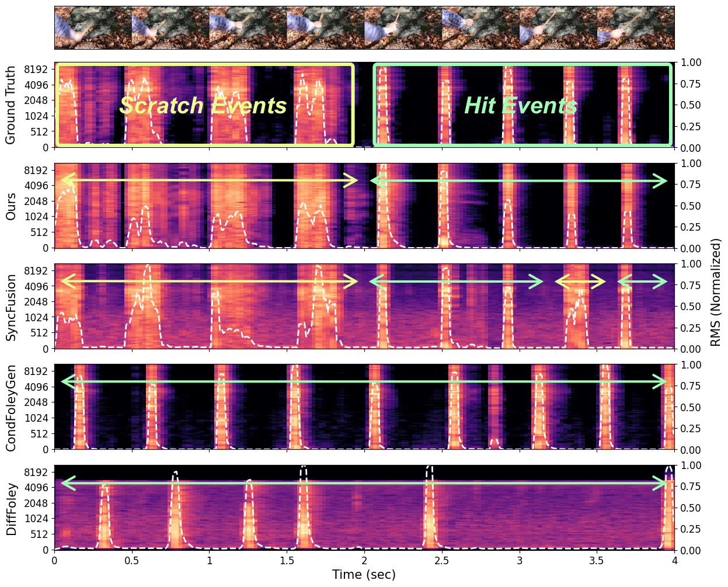Select the first frame of the video strip

[93, 27]
